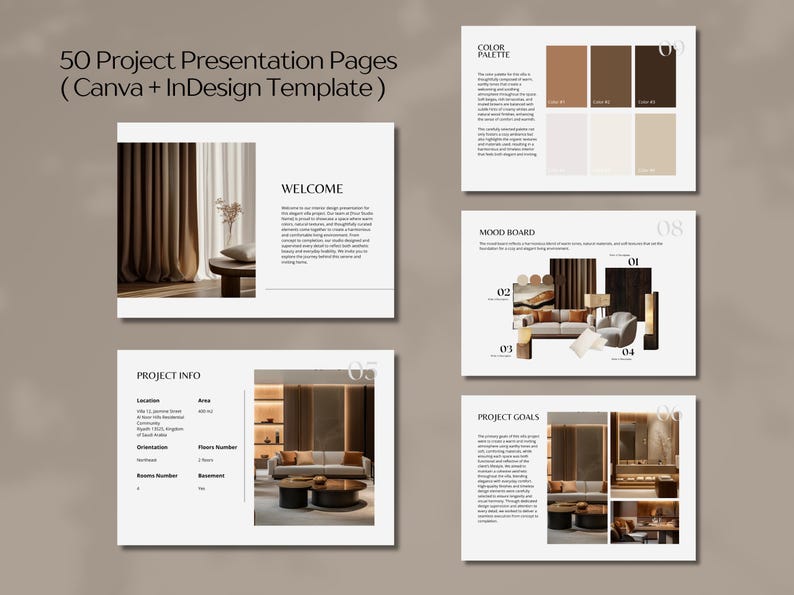Click the "PROJECT GOALS" heading
Screen dimensions: 794x595
[508, 417]
